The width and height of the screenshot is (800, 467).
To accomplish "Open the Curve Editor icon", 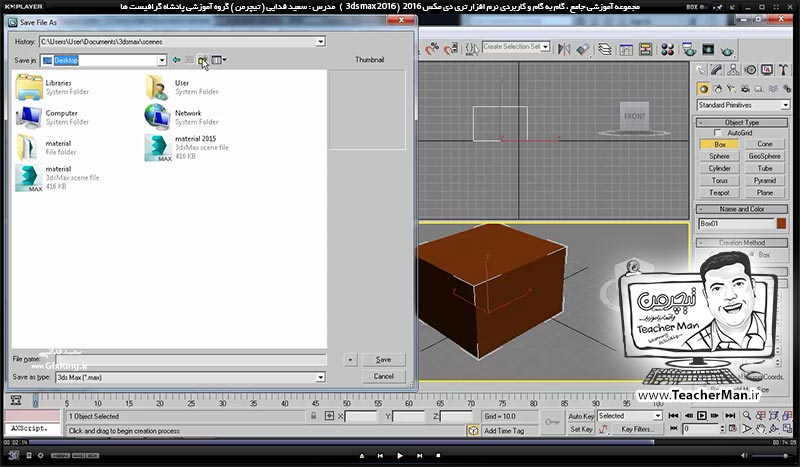I will [626, 49].
